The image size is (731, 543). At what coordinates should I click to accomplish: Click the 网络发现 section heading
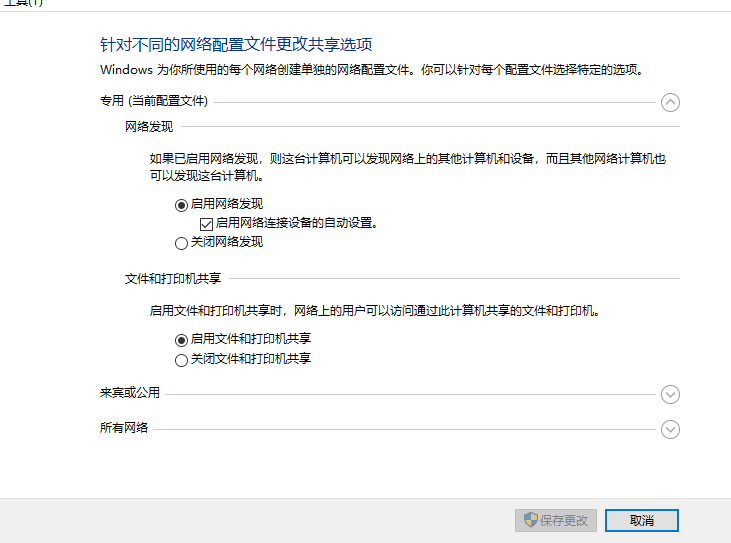149,127
